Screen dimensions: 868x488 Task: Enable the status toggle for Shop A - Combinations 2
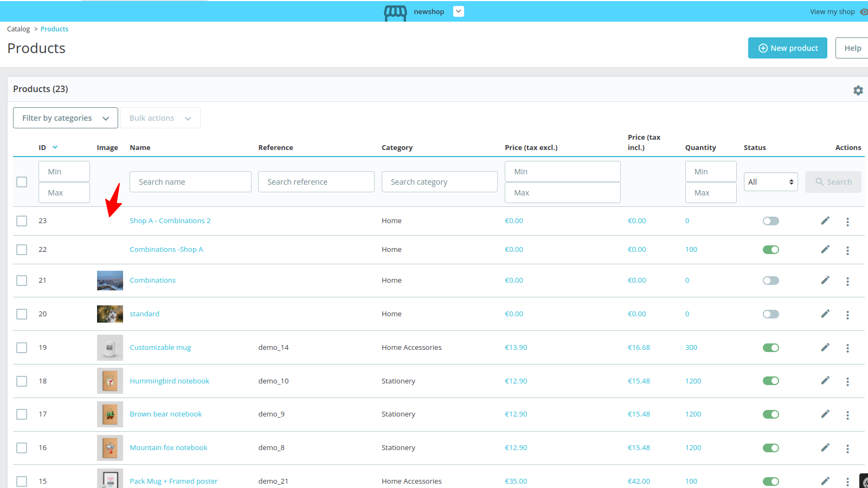tap(770, 220)
